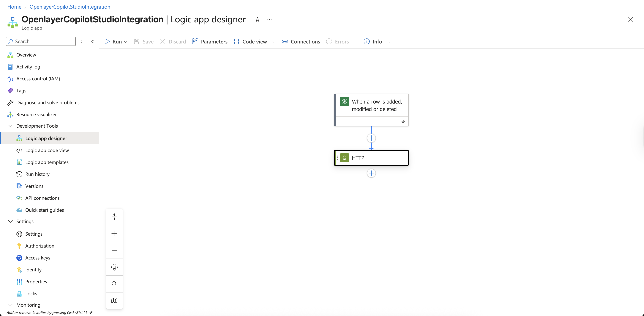Activate search on the designer canvas
This screenshot has height=316, width=644.
click(114, 284)
